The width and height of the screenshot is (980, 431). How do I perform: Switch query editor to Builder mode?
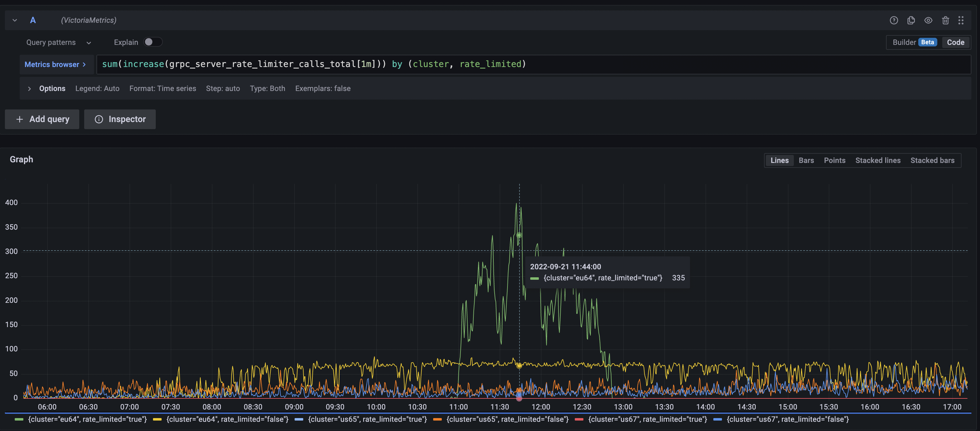(905, 42)
